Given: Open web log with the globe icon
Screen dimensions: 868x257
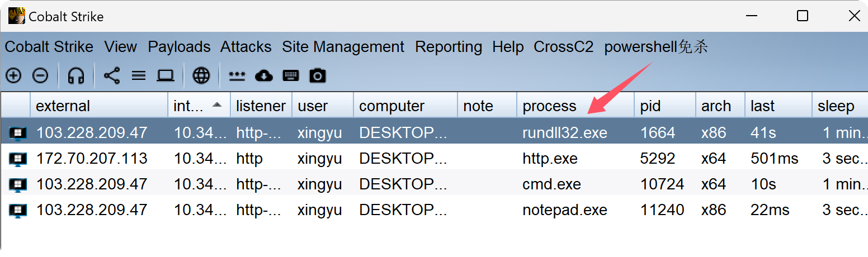Looking at the screenshot, I should tap(201, 75).
